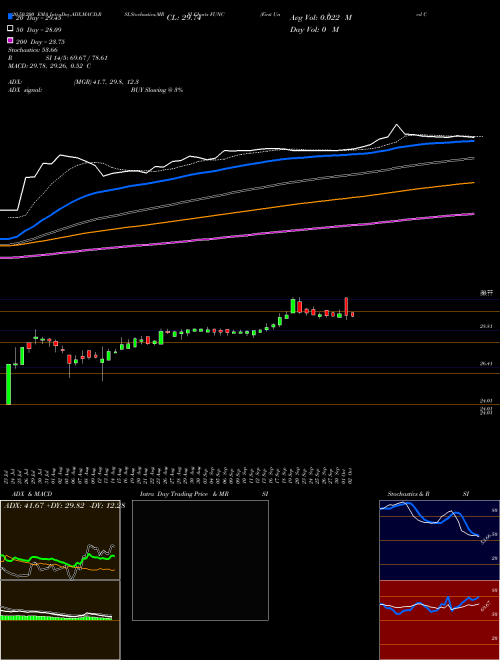Click the 'Avg Vol: 0.022 M' readout
The height and width of the screenshot is (660, 500).
pyautogui.click(x=321, y=18)
